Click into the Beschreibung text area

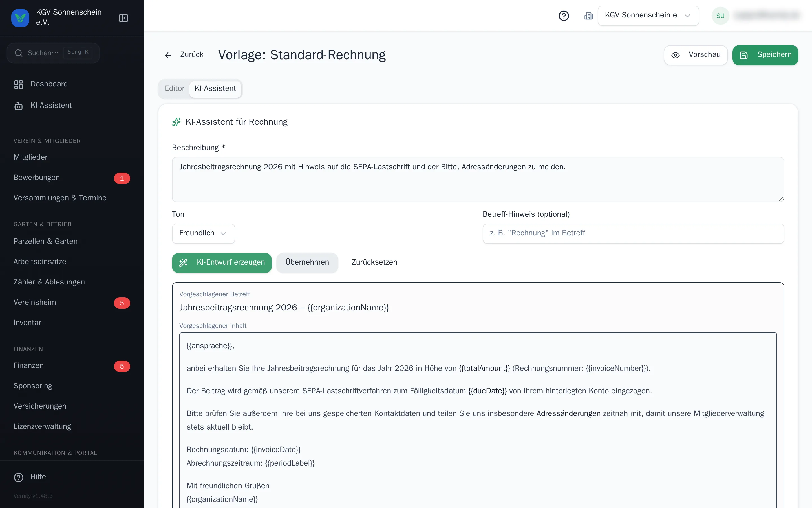point(478,179)
